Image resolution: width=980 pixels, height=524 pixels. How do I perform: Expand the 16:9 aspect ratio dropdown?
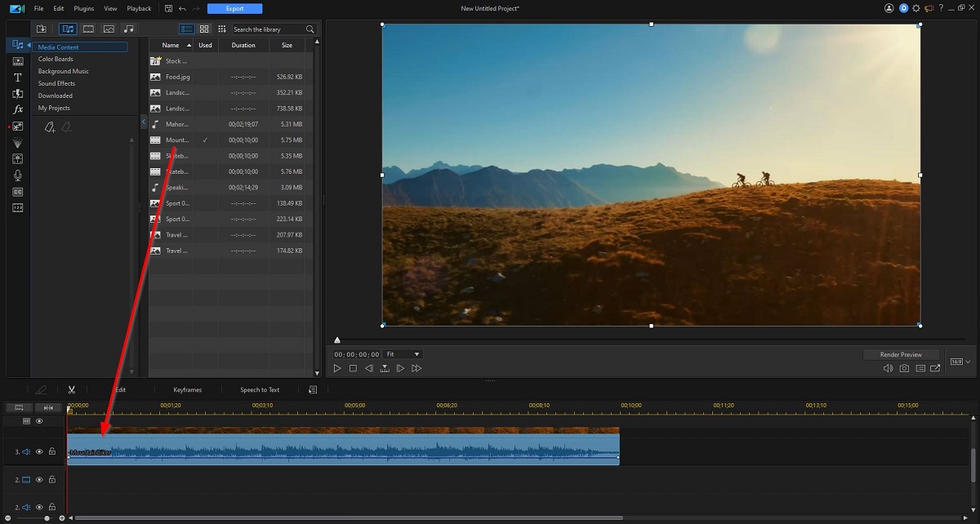960,361
